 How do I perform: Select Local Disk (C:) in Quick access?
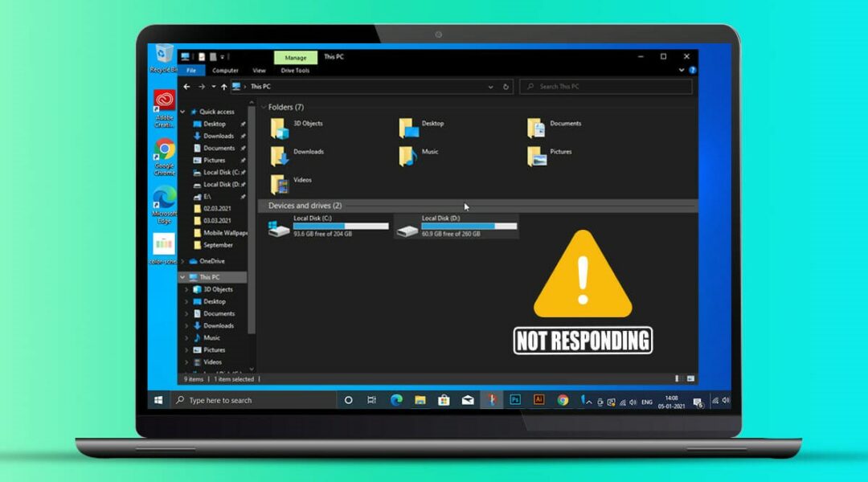(218, 173)
